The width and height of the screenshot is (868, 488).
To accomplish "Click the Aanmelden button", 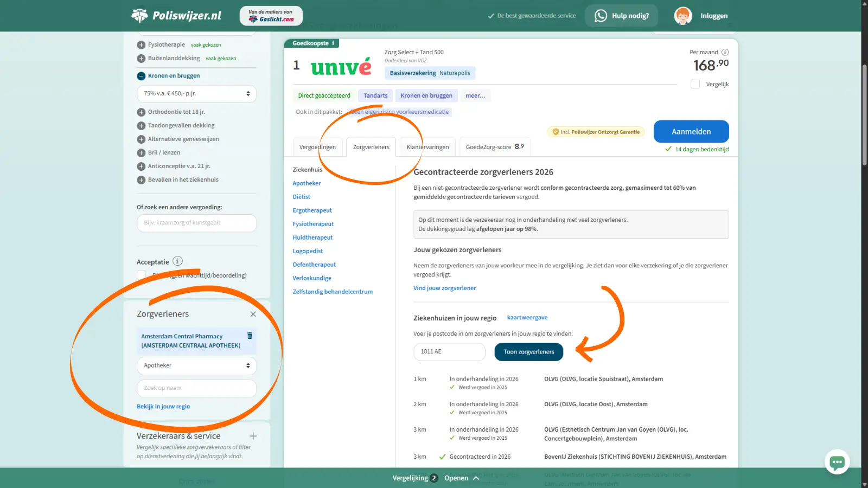I will (x=691, y=131).
